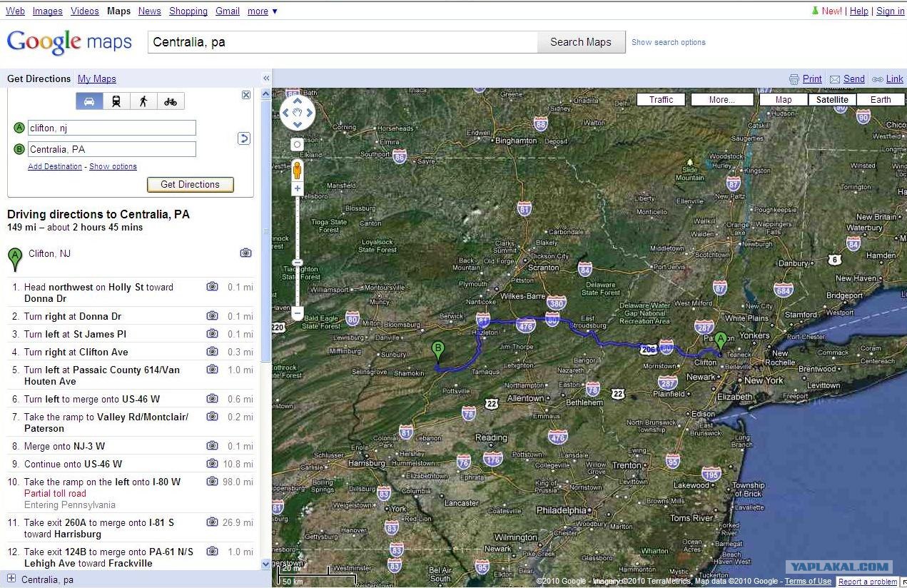Click the Link to this page
This screenshot has width=907, height=588.
pos(888,79)
